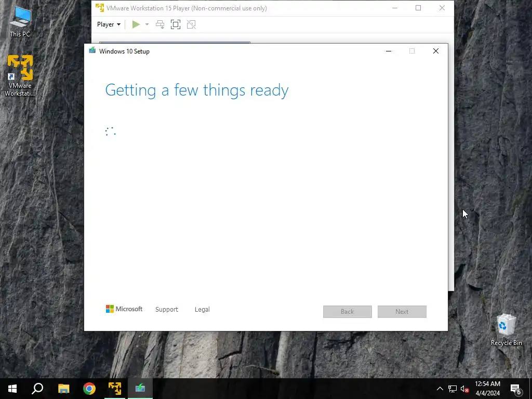Expand the power options arrow beside the play button
The image size is (532, 399).
147,24
